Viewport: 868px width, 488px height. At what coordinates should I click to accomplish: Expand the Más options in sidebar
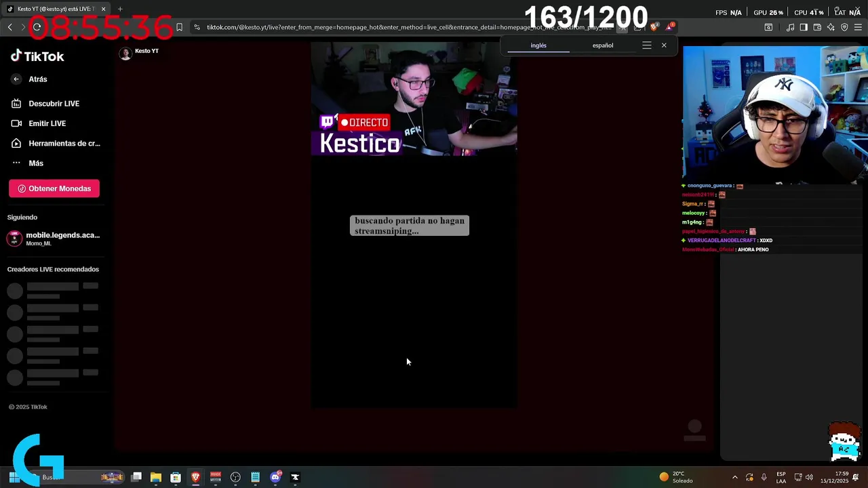(x=27, y=163)
